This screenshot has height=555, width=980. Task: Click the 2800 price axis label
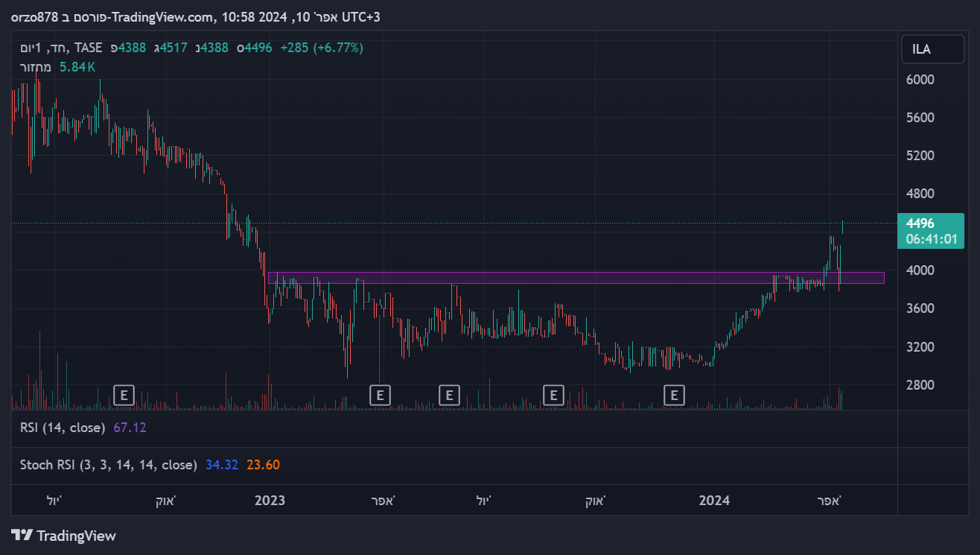click(920, 385)
